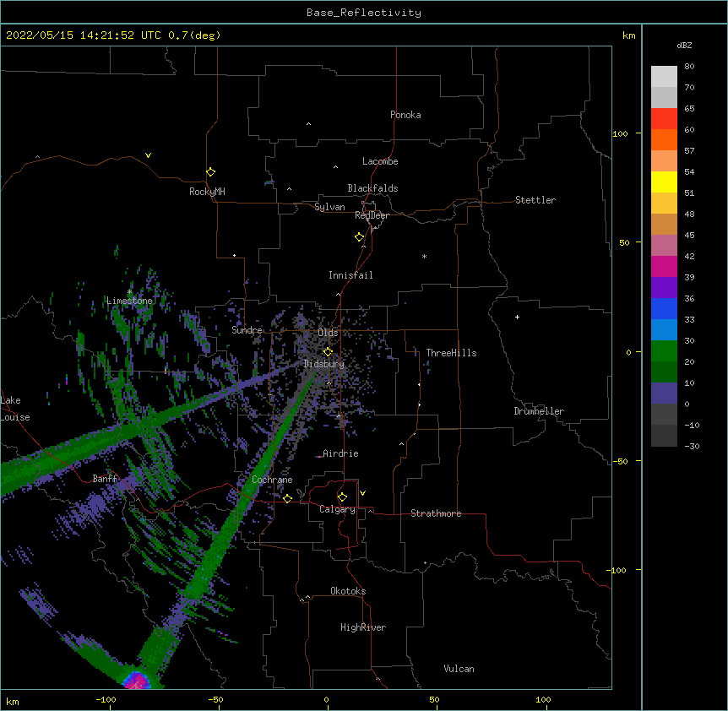Click the Stettler town label

(x=535, y=200)
